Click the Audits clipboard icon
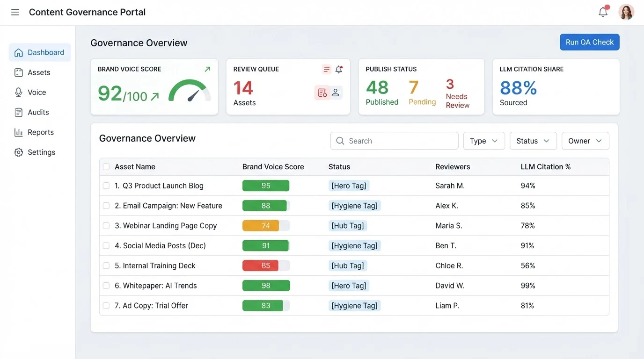The height and width of the screenshot is (359, 644). coord(19,112)
